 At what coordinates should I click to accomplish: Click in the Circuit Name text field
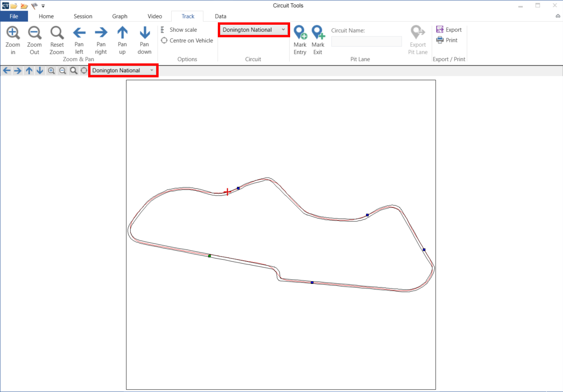pos(366,41)
